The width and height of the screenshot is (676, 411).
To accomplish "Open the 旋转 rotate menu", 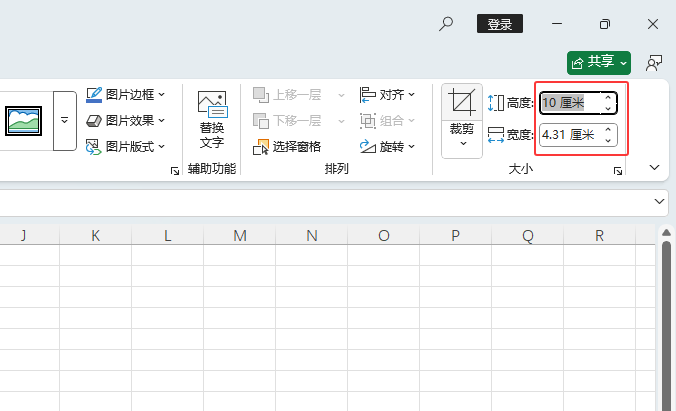I will tap(388, 146).
